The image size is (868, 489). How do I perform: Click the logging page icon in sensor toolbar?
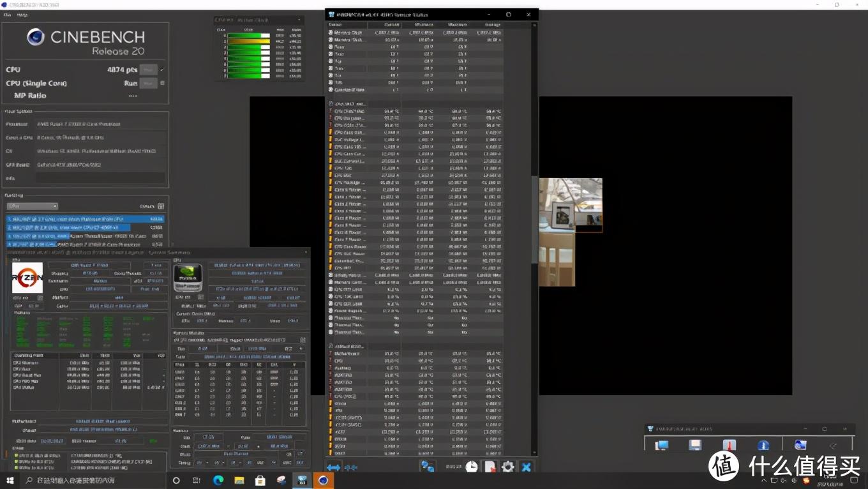(x=490, y=467)
